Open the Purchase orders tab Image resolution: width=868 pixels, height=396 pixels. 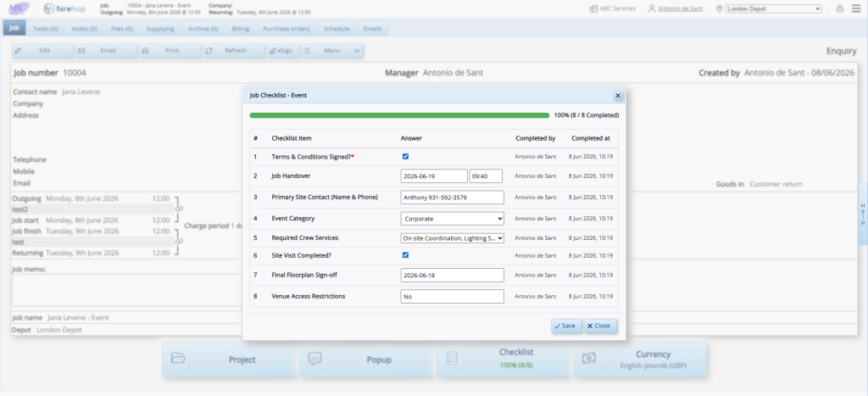point(287,29)
